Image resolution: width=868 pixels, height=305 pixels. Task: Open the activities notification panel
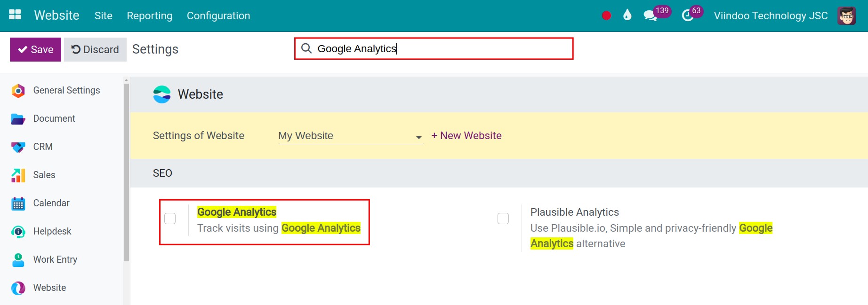(688, 16)
